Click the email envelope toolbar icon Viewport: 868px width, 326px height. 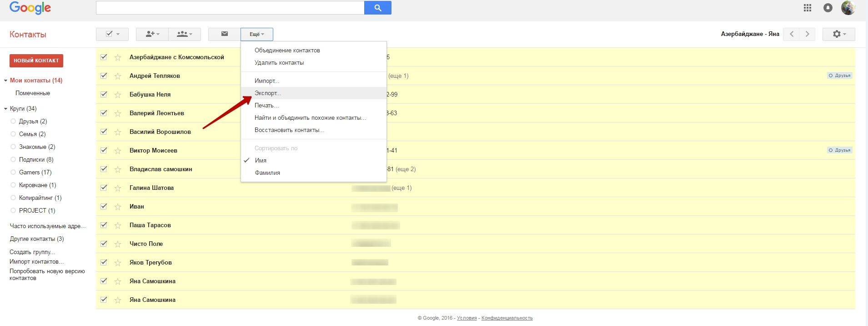pyautogui.click(x=224, y=34)
